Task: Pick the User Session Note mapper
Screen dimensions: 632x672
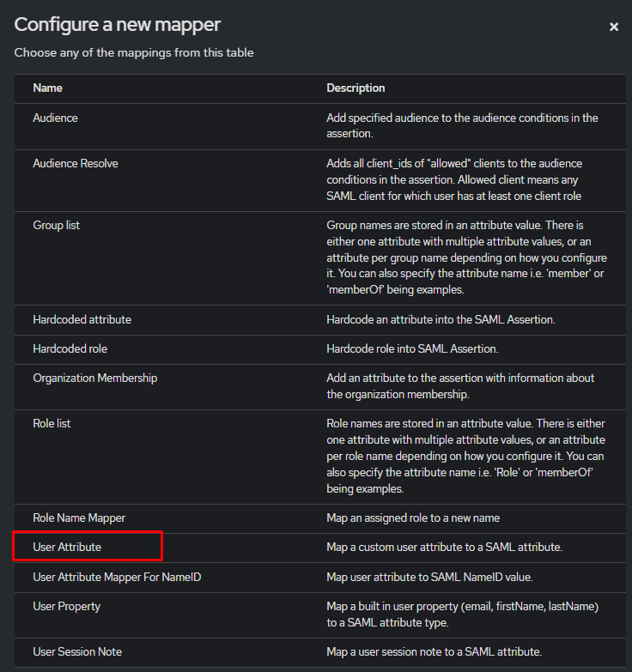Action: click(x=77, y=651)
